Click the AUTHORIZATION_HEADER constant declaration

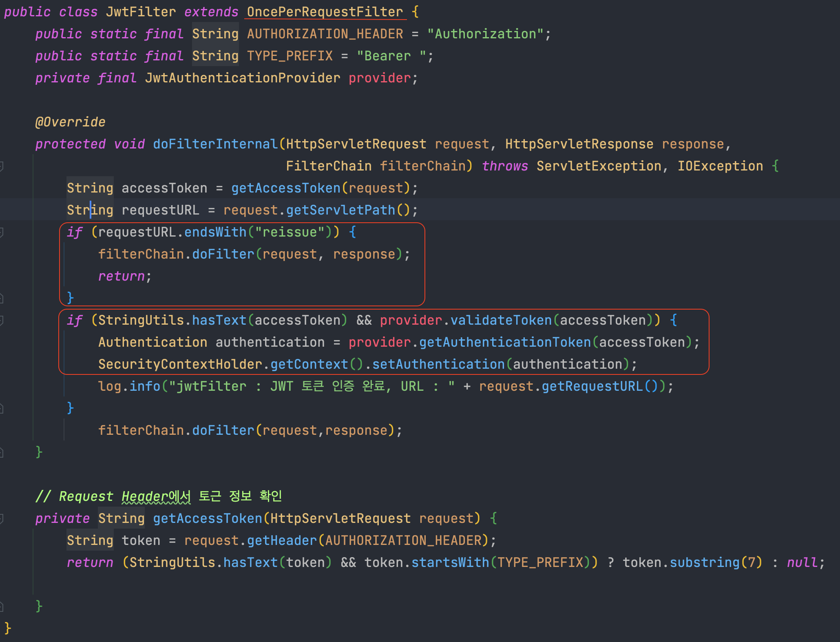tap(325, 34)
